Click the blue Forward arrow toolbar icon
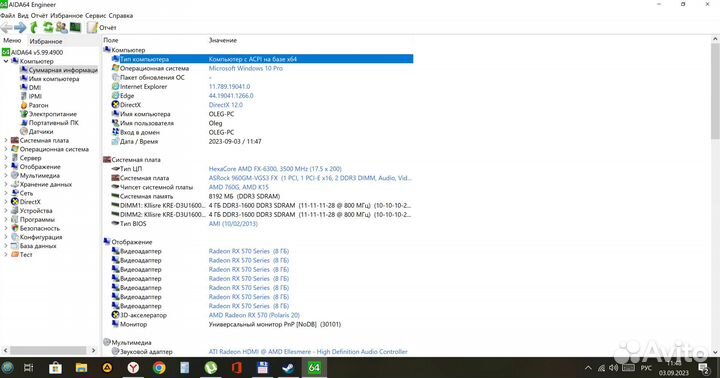This screenshot has width=720, height=378. tap(20, 28)
